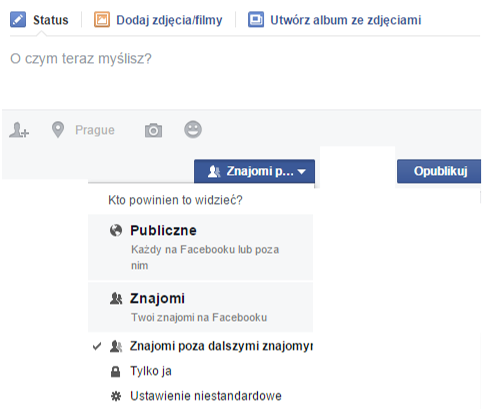
Task: Expand the Znajomi p... audience dropdown
Action: [x=254, y=171]
